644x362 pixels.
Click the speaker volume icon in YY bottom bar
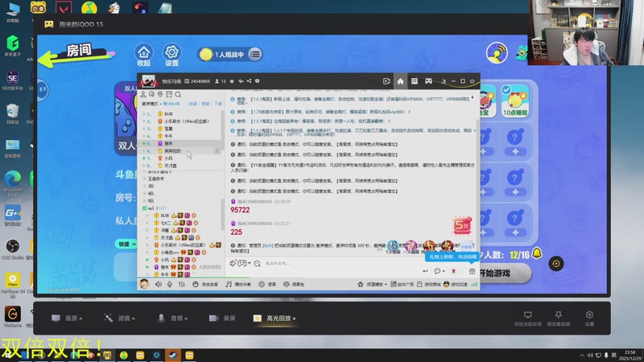click(x=159, y=284)
